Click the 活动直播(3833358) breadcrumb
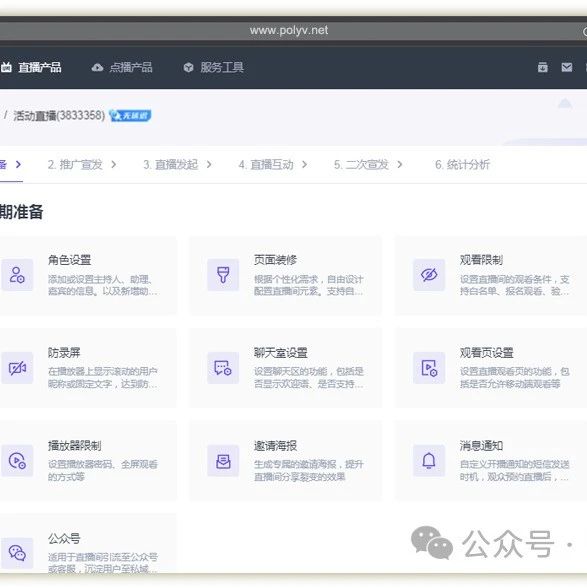Image resolution: width=587 pixels, height=588 pixels. click(x=59, y=116)
